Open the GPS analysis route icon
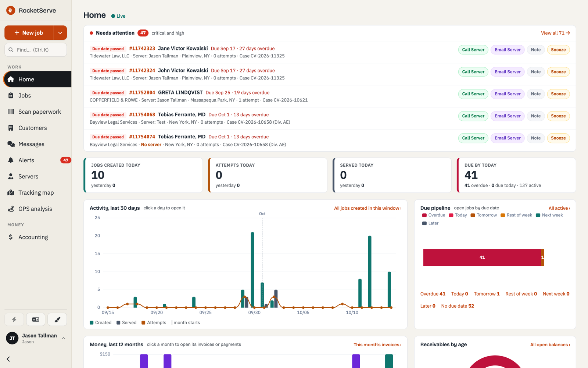The width and height of the screenshot is (588, 368). coord(11,209)
